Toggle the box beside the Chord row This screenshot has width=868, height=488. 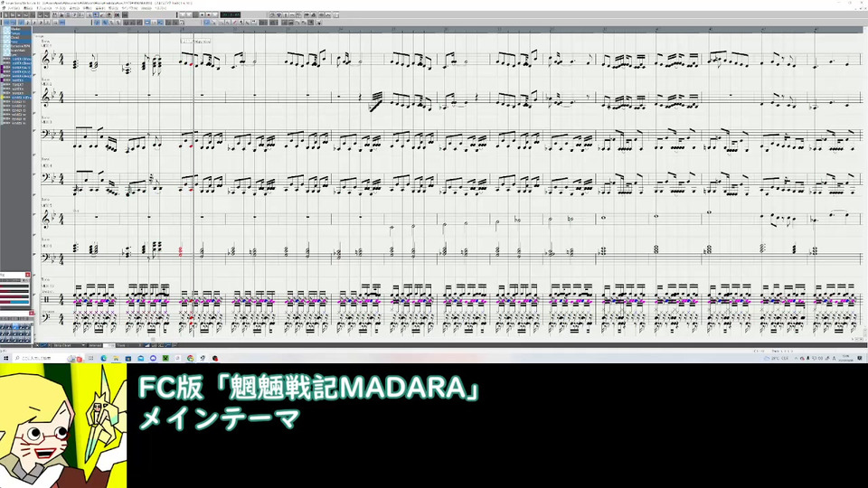pos(6,38)
